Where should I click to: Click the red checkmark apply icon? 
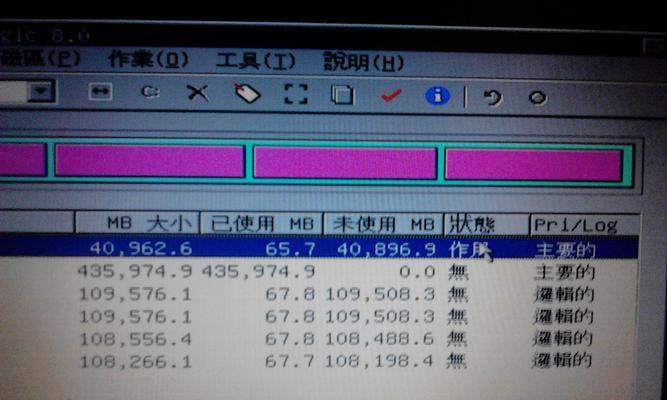[391, 95]
